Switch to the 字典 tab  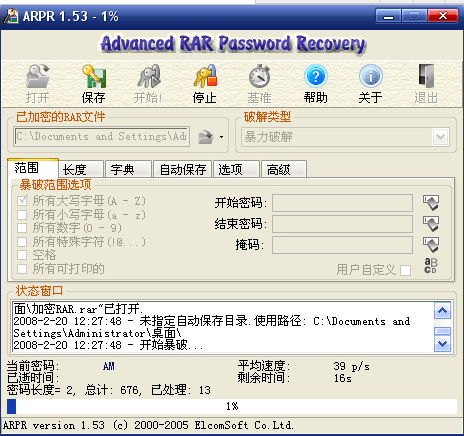click(x=128, y=169)
